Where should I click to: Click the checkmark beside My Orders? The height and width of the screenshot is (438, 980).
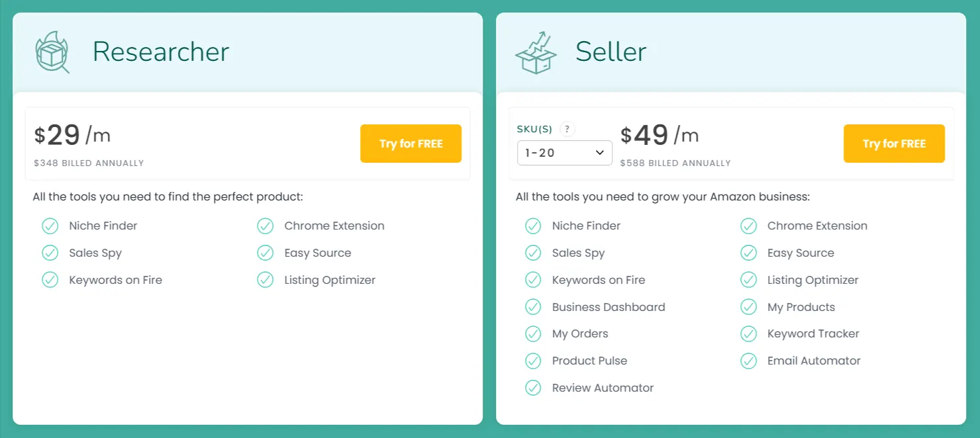534,333
